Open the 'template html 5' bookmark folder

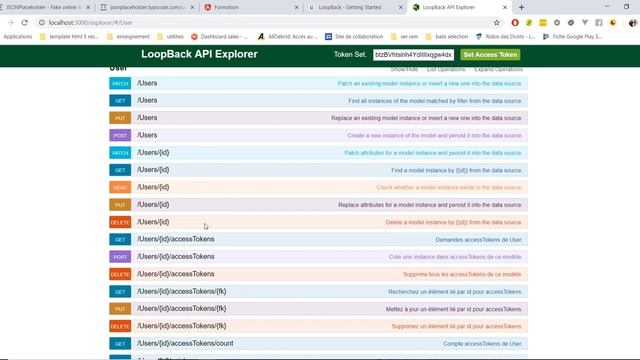coord(69,37)
